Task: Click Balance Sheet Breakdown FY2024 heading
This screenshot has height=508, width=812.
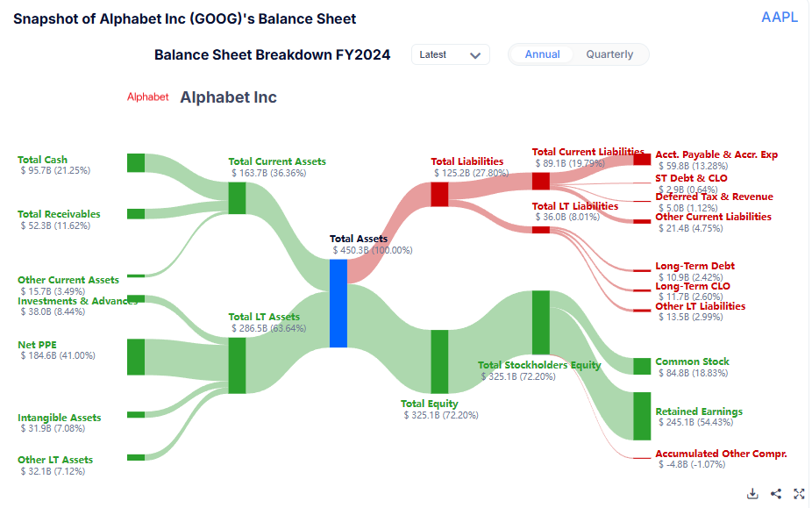Action: (x=273, y=55)
